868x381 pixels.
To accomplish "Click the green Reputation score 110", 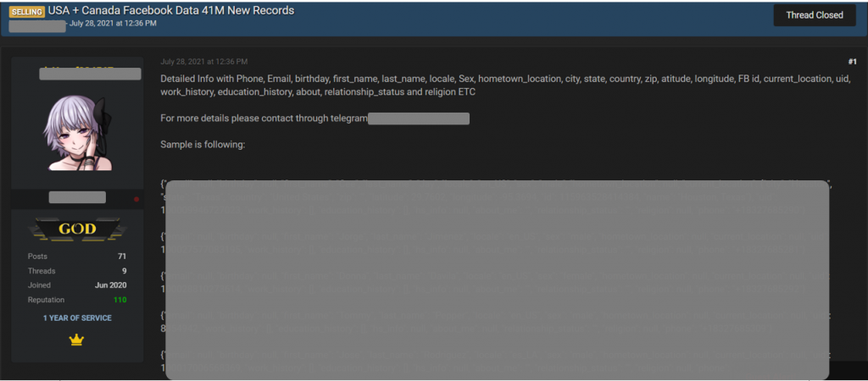I will [120, 300].
